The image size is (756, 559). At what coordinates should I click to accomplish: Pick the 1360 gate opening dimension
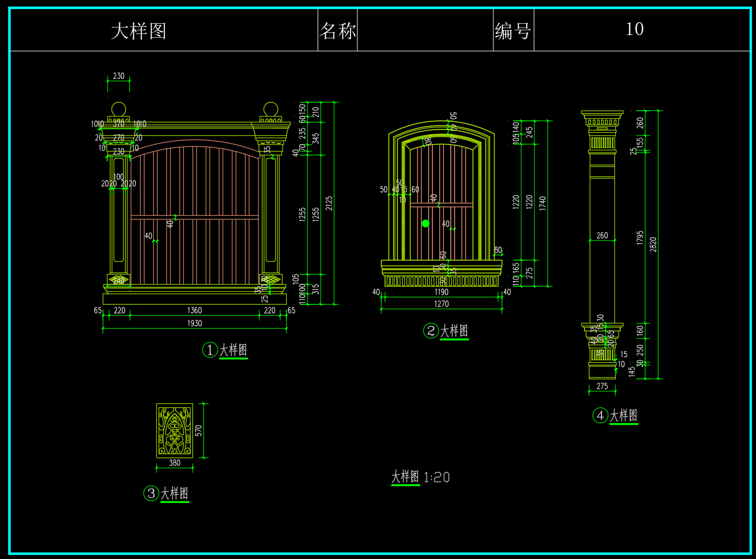click(195, 310)
